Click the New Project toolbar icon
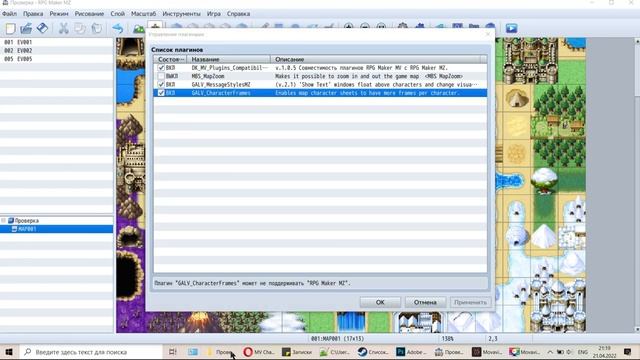The image size is (640, 360). [10, 28]
